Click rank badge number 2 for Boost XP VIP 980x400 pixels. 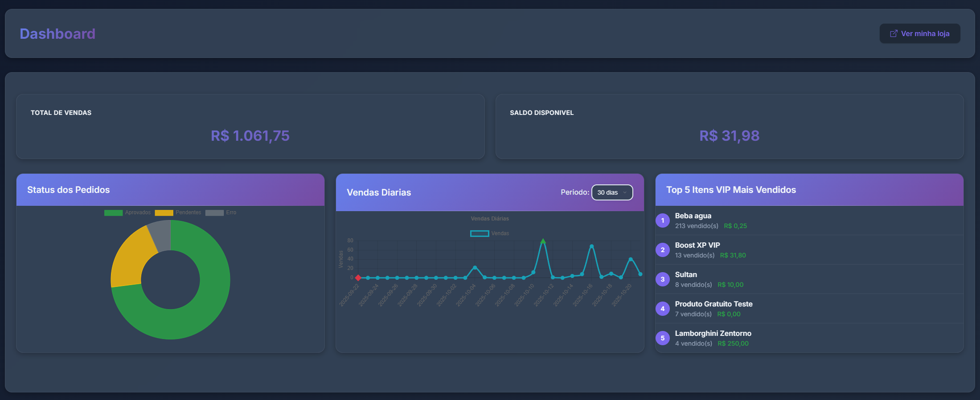click(662, 250)
